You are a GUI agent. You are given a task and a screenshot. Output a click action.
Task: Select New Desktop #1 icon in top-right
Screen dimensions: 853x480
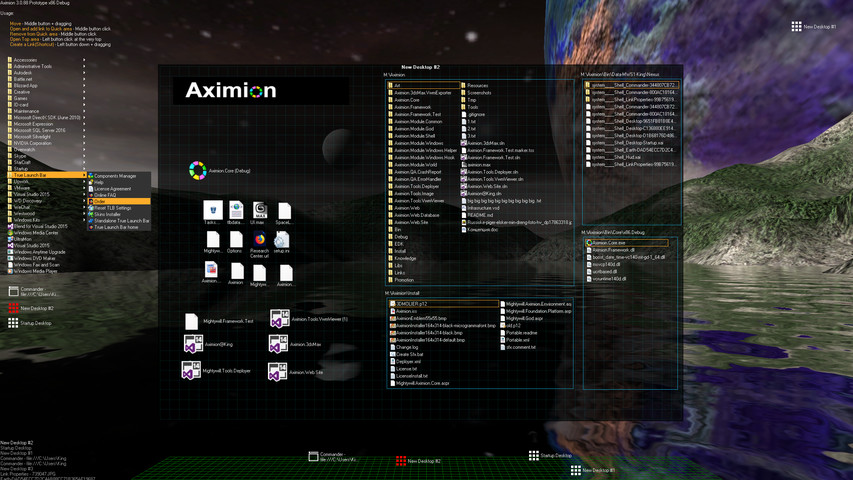[x=796, y=27]
